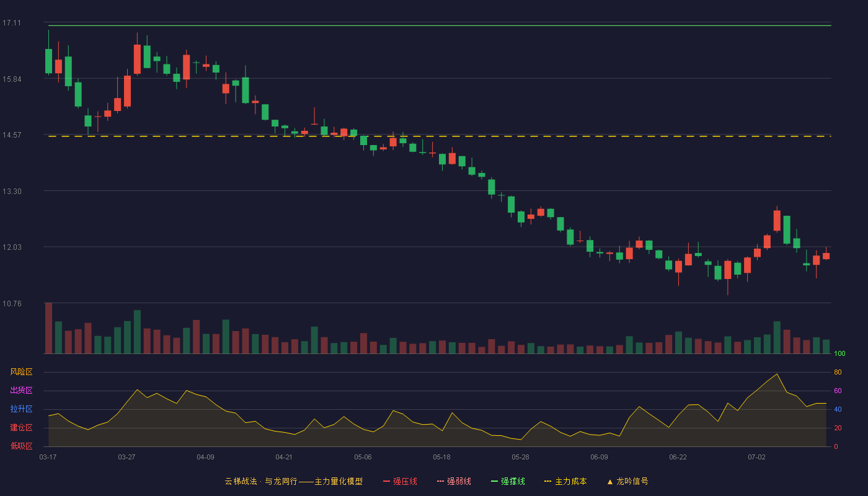This screenshot has width=868, height=496.
Task: Select the 低吸区 zone label
Action: (21, 446)
